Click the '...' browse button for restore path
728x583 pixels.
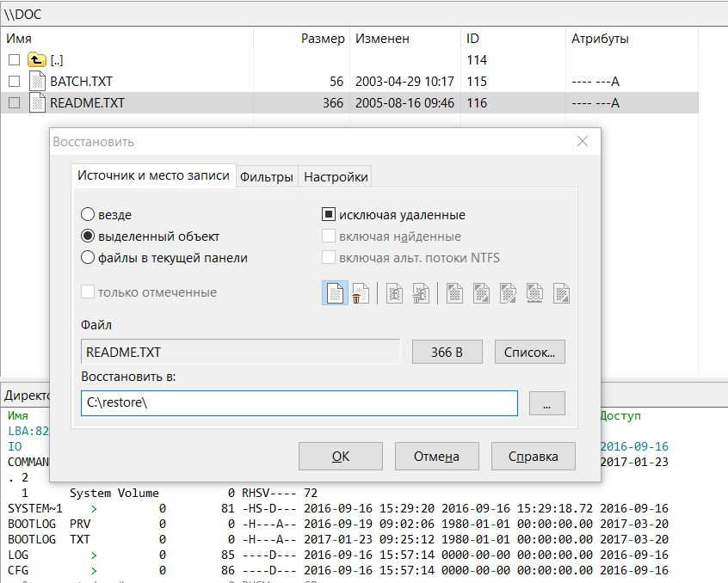547,403
